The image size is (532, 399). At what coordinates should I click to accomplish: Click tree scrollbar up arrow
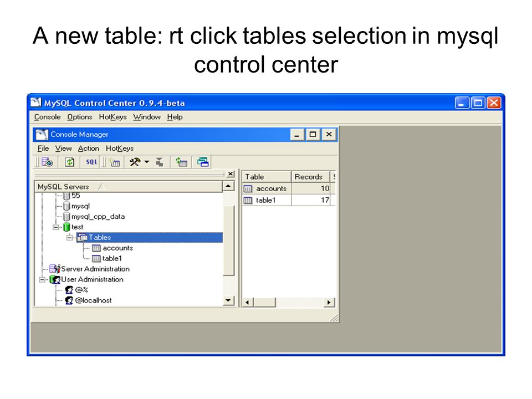click(x=228, y=186)
